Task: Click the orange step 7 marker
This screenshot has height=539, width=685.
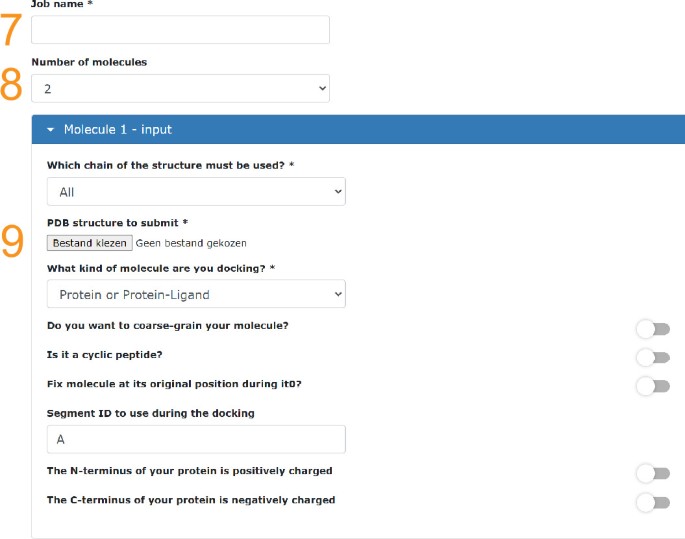Action: 11,30
